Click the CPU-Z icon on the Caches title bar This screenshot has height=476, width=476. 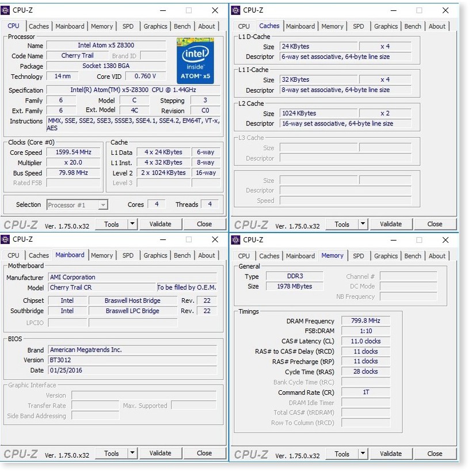pyautogui.click(x=237, y=10)
